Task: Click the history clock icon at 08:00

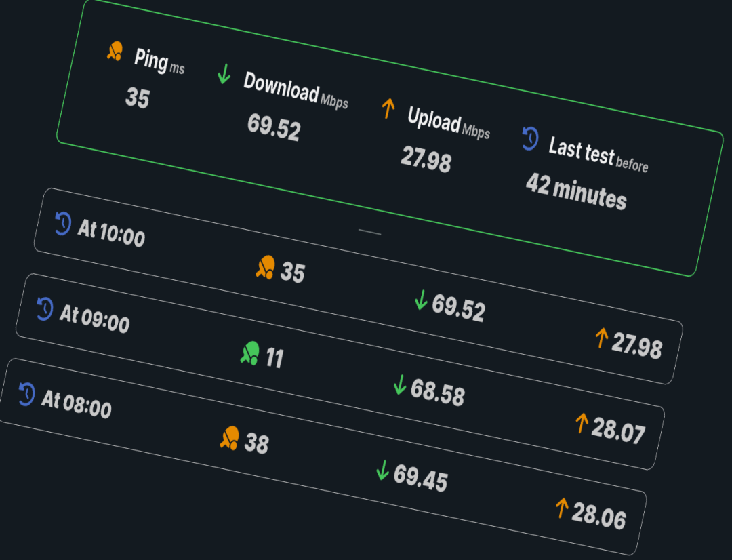Action: pyautogui.click(x=26, y=393)
